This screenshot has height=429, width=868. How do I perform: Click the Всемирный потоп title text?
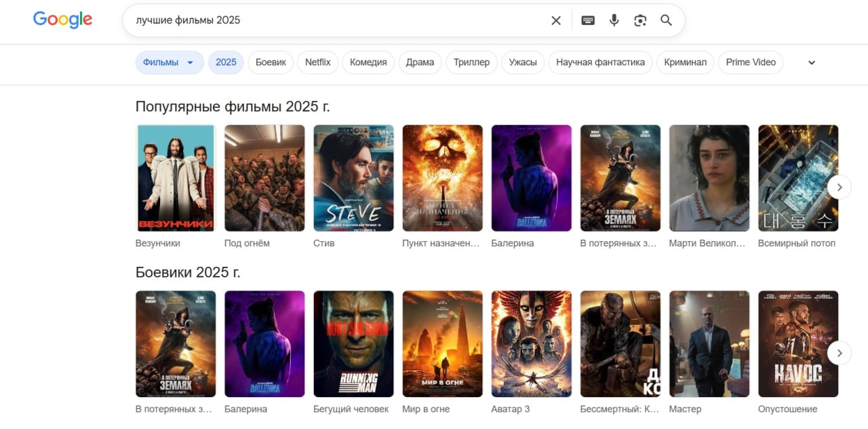pyautogui.click(x=797, y=243)
